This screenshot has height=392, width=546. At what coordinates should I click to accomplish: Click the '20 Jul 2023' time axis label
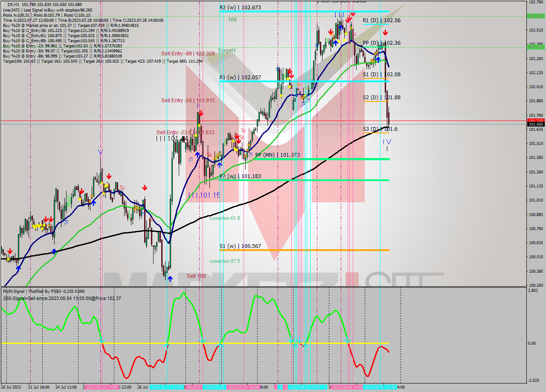12,387
